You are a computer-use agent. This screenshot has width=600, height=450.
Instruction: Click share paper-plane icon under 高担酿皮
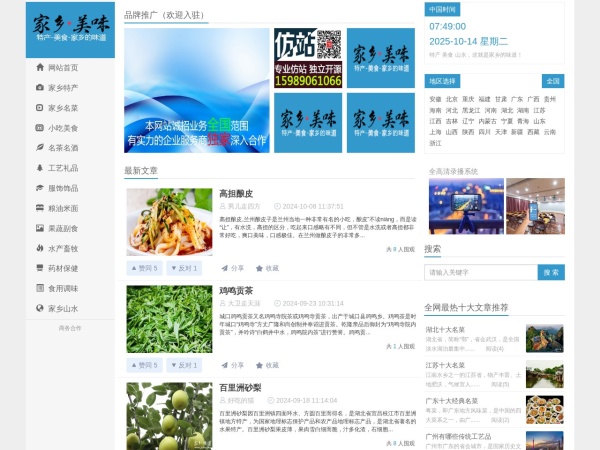tap(225, 268)
